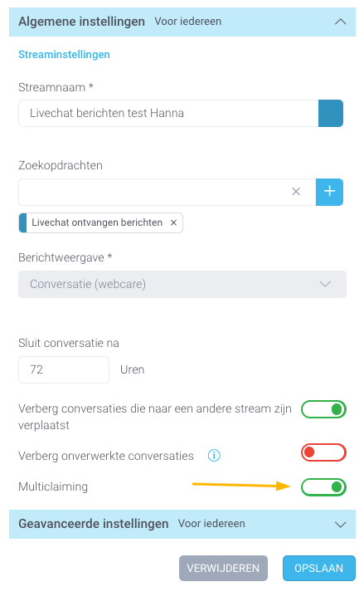Select the Livechat ontvangen berichten tag label

click(97, 222)
